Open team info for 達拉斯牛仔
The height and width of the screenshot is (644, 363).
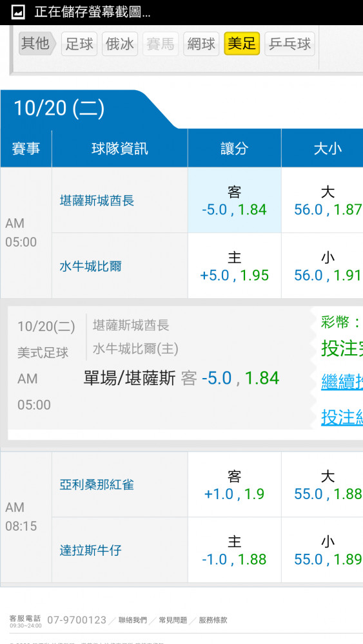click(90, 551)
